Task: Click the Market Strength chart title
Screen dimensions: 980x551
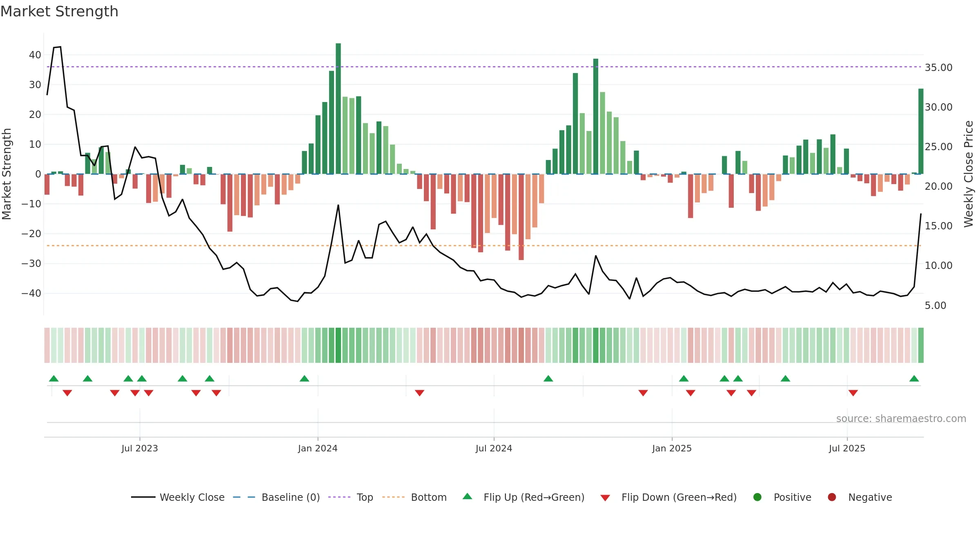Action: point(59,11)
